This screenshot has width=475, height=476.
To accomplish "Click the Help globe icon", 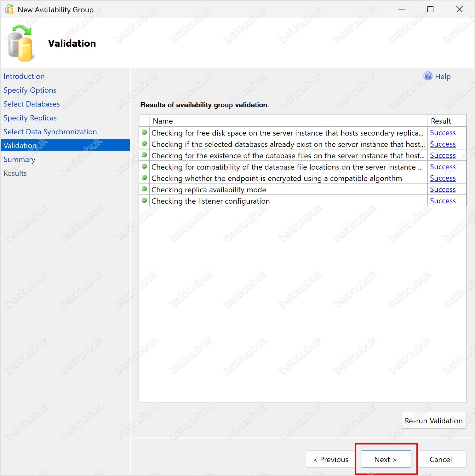I will (428, 76).
